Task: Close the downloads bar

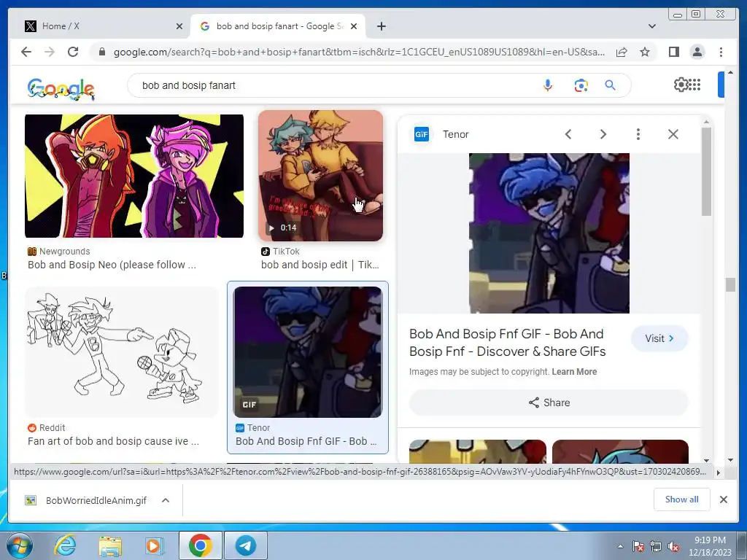Action: (x=723, y=499)
